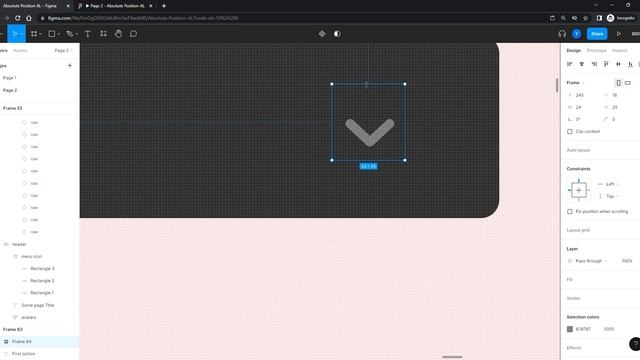Switch to the Inspect tab
The width and height of the screenshot is (640, 360).
tap(620, 51)
